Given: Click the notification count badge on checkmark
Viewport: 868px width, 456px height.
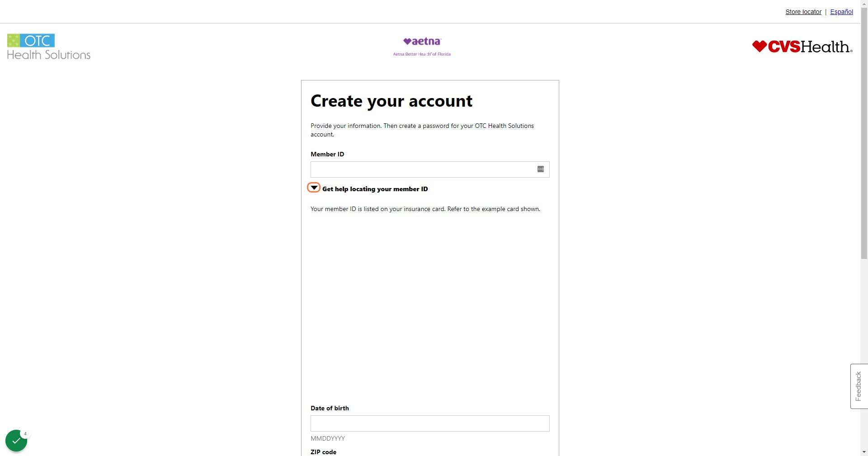Looking at the screenshot, I should 25,434.
